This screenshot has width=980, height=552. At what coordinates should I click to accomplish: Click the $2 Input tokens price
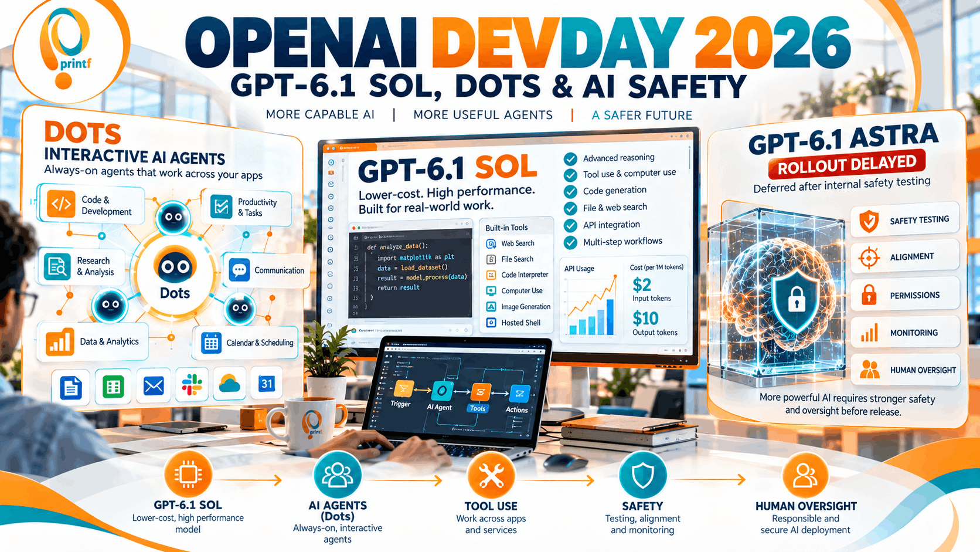pyautogui.click(x=642, y=285)
